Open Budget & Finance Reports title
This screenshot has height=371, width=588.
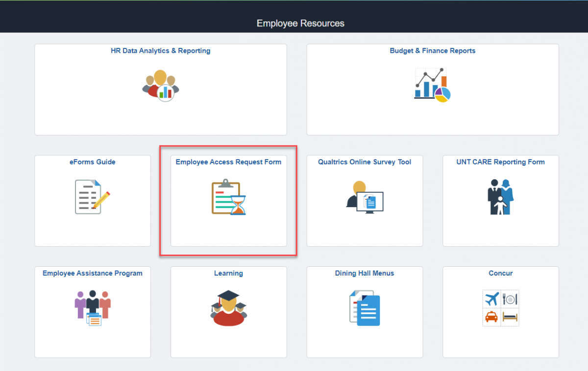point(433,50)
